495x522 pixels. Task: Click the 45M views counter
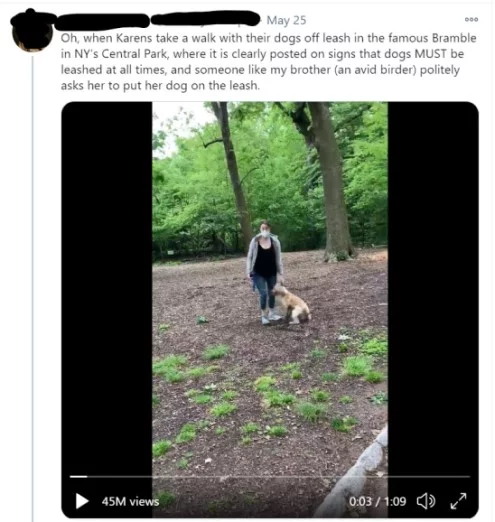[x=130, y=501]
